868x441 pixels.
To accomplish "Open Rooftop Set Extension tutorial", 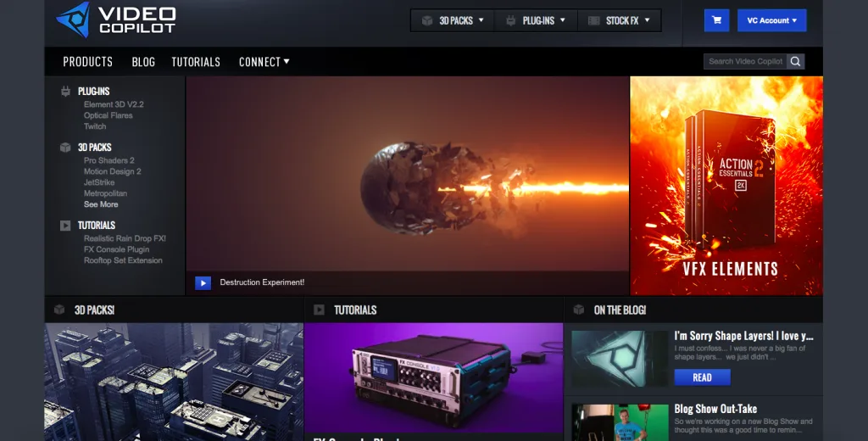I will [123, 260].
